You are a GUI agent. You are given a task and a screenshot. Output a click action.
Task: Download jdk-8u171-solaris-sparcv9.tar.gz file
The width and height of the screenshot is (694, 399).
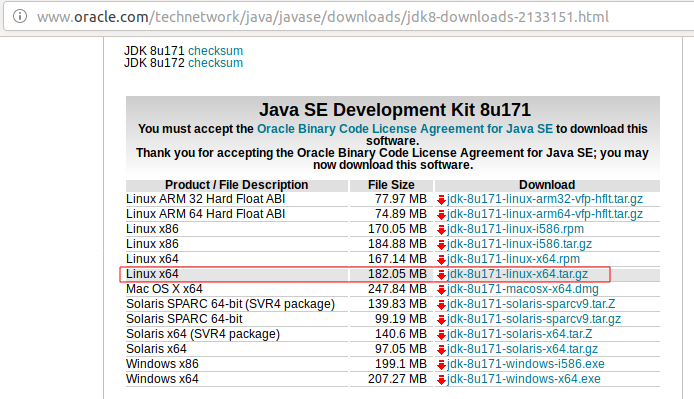[534, 319]
